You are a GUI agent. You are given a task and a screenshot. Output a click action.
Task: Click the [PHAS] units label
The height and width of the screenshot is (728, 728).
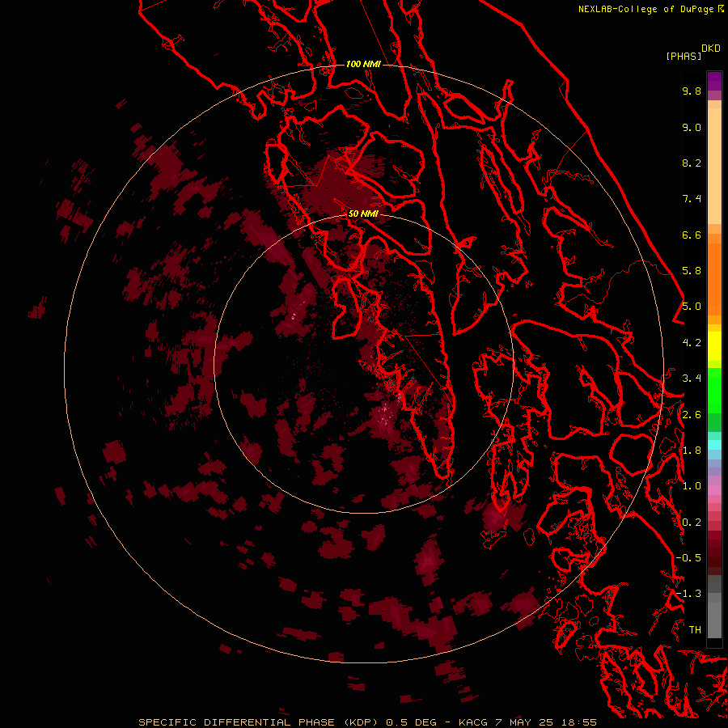pos(684,56)
